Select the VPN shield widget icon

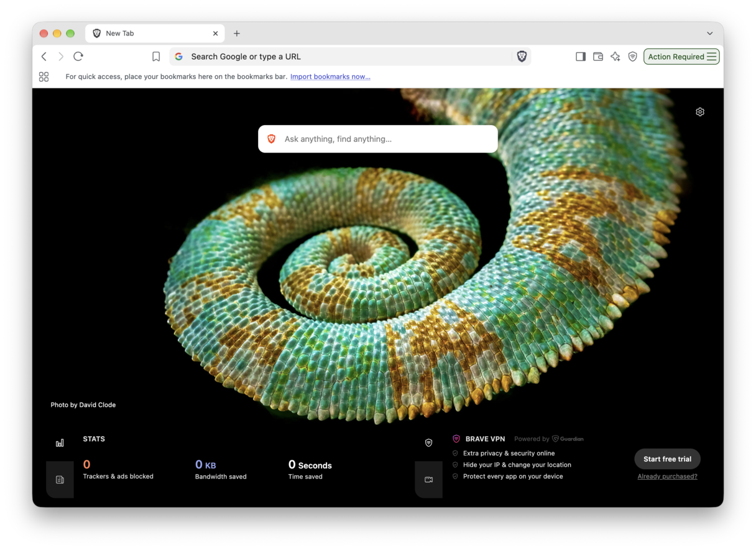[x=428, y=443]
